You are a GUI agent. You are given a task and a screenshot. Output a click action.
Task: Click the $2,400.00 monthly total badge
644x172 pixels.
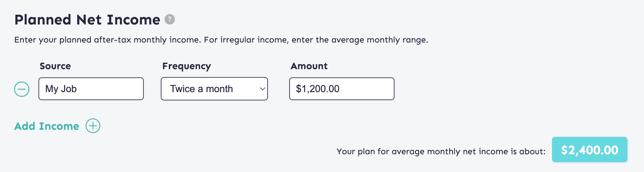point(590,150)
